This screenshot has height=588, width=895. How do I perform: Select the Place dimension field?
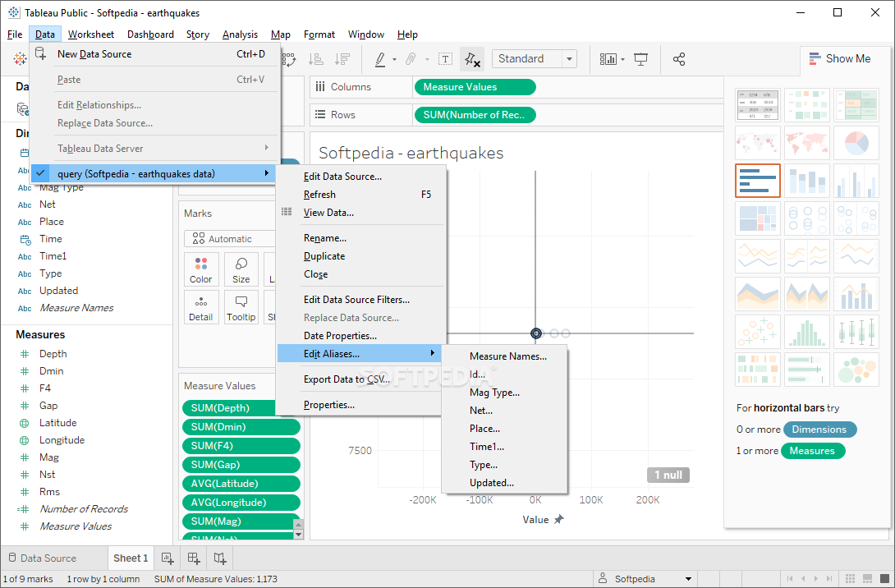click(52, 222)
